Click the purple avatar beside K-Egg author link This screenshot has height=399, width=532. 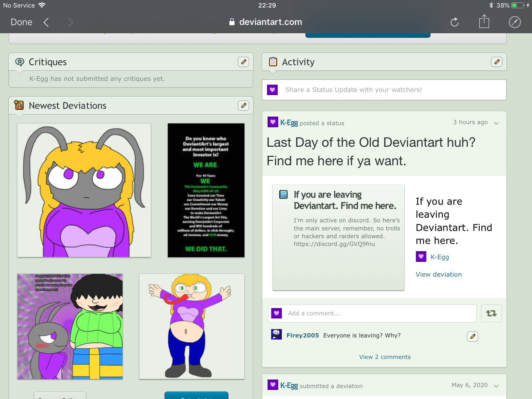(x=421, y=256)
